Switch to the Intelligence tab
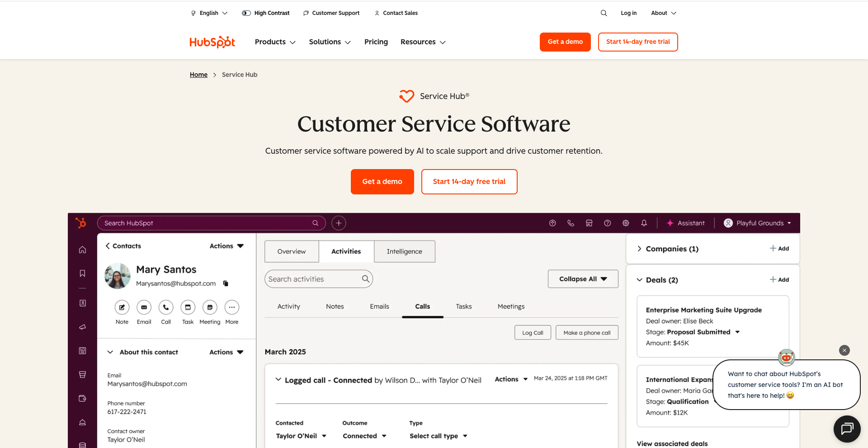This screenshot has height=448, width=868. [404, 251]
